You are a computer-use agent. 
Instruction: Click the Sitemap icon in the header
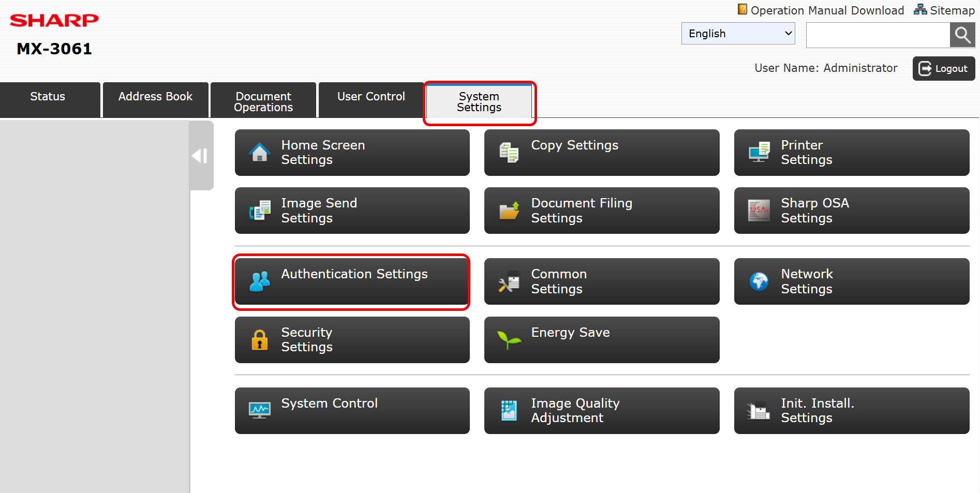(x=920, y=10)
